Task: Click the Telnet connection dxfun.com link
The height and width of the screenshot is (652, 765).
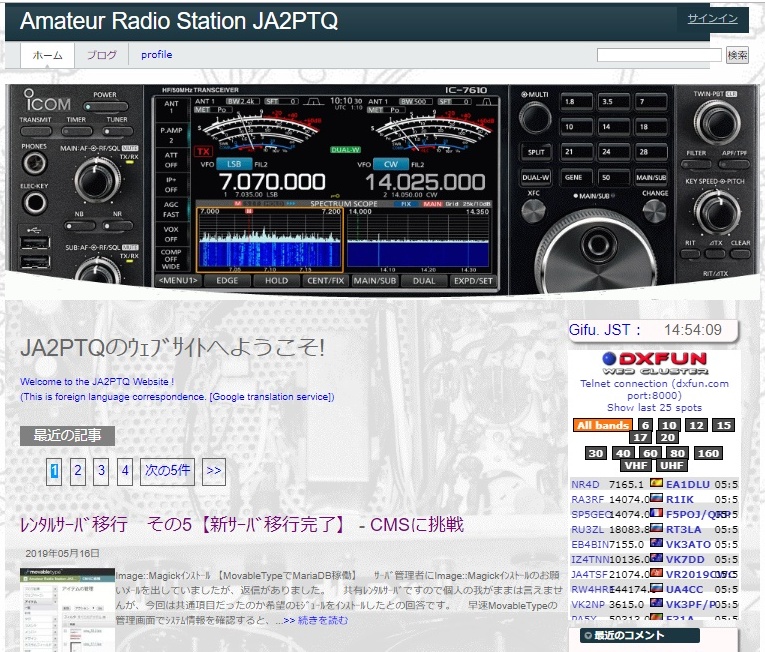Action: [654, 389]
